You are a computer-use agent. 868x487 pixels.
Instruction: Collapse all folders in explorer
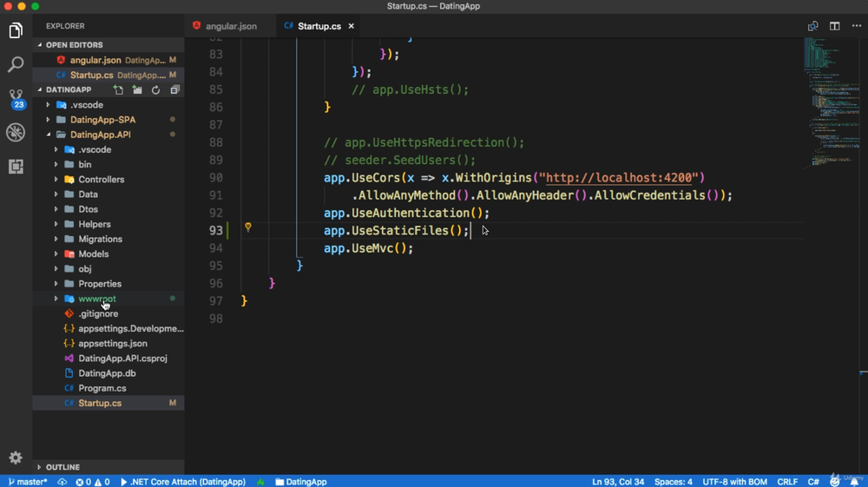pyautogui.click(x=175, y=89)
